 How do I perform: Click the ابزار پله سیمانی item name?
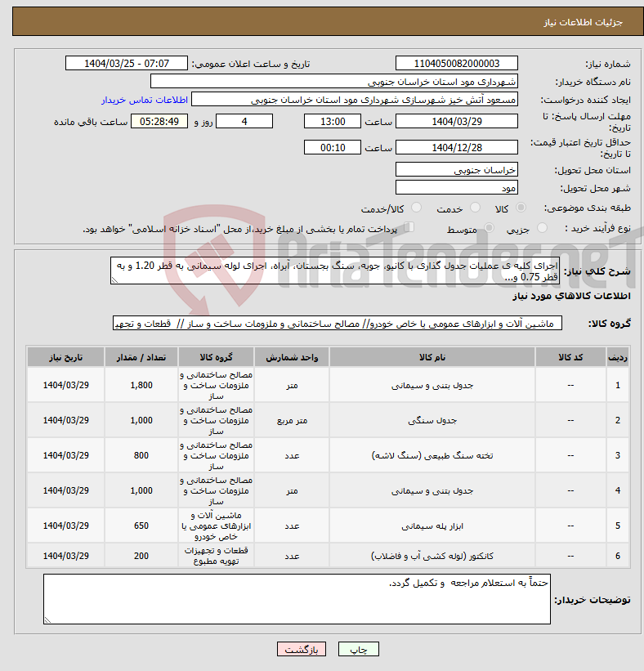[432, 526]
